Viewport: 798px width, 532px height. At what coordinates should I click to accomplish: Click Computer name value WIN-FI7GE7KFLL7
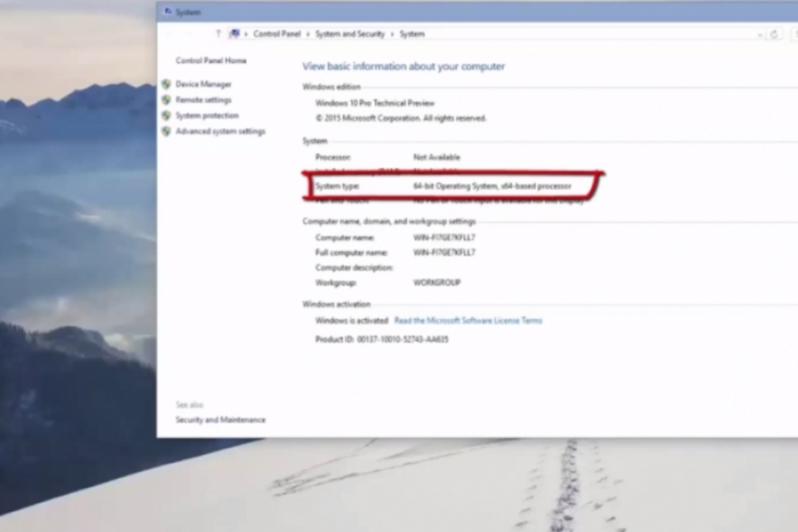pyautogui.click(x=444, y=237)
